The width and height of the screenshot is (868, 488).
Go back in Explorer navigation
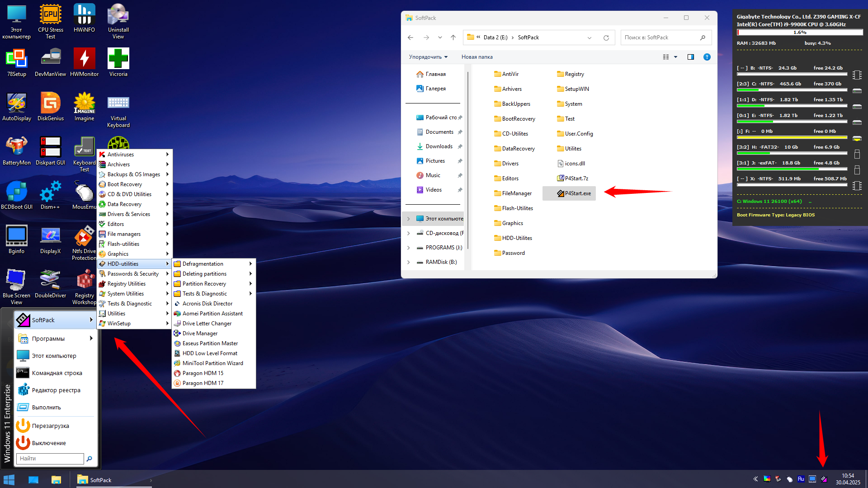(x=410, y=38)
